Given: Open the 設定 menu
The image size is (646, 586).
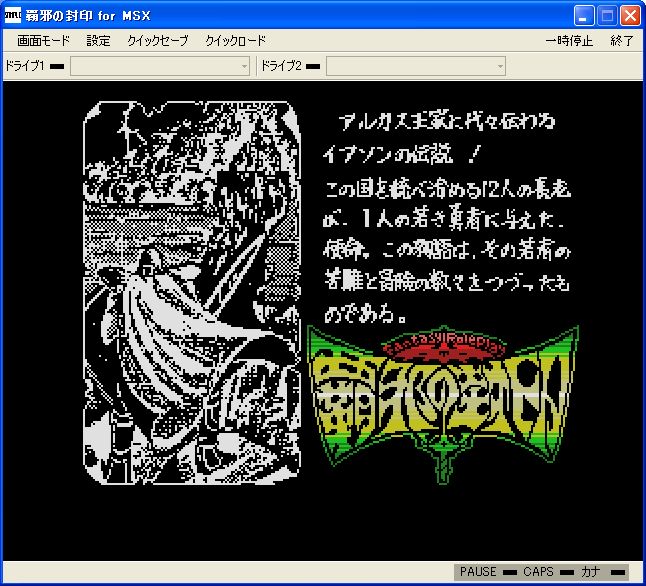Looking at the screenshot, I should click(98, 41).
